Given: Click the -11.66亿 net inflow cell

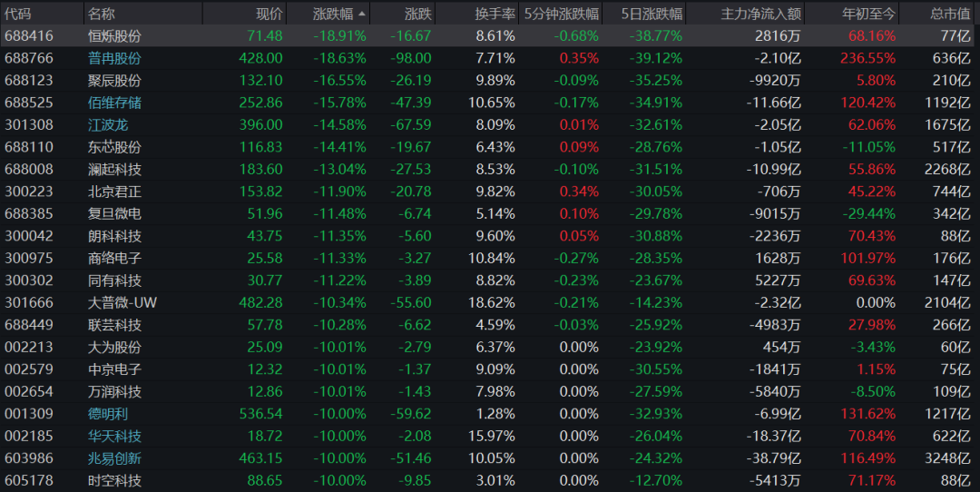Looking at the screenshot, I should (x=774, y=103).
